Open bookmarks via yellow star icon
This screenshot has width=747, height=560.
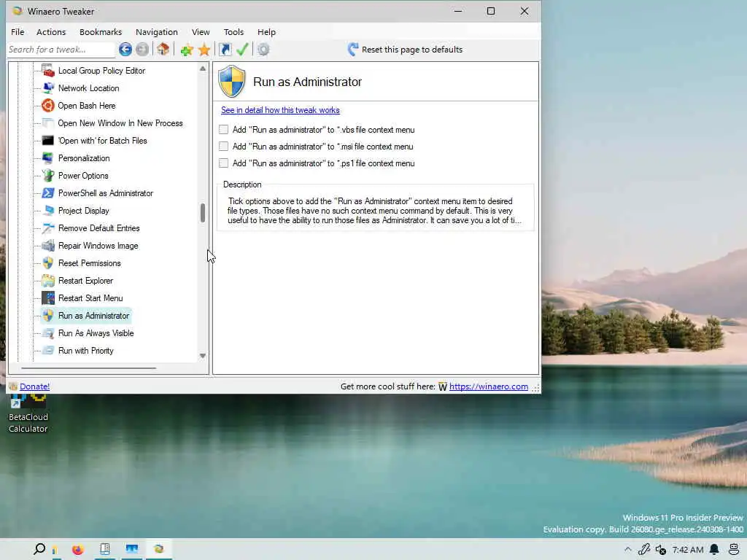204,50
